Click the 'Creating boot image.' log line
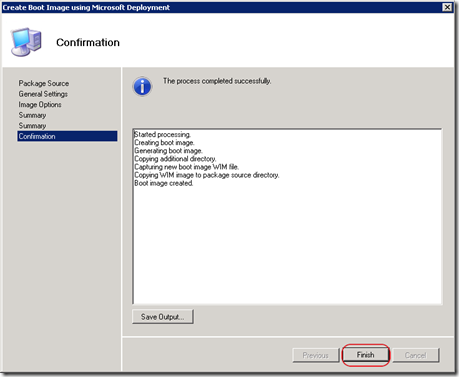Screen dimensions: 459x377 click(x=164, y=143)
